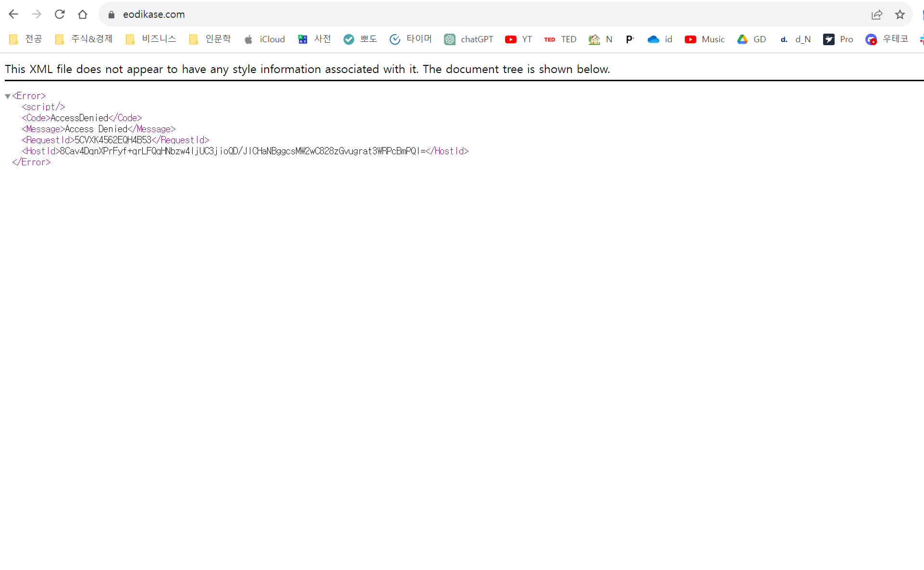The width and height of the screenshot is (924, 570).
Task: Open the 사전 dictionary bookmark
Action: [x=315, y=39]
